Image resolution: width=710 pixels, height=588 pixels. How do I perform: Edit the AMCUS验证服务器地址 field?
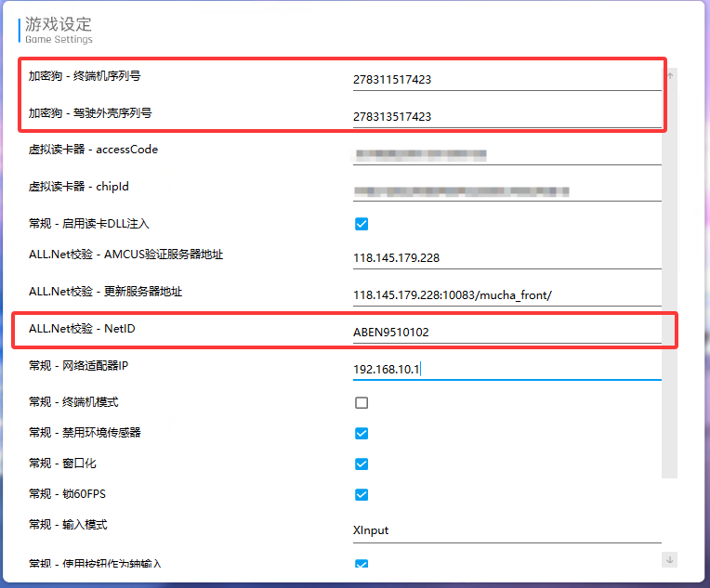click(506, 258)
